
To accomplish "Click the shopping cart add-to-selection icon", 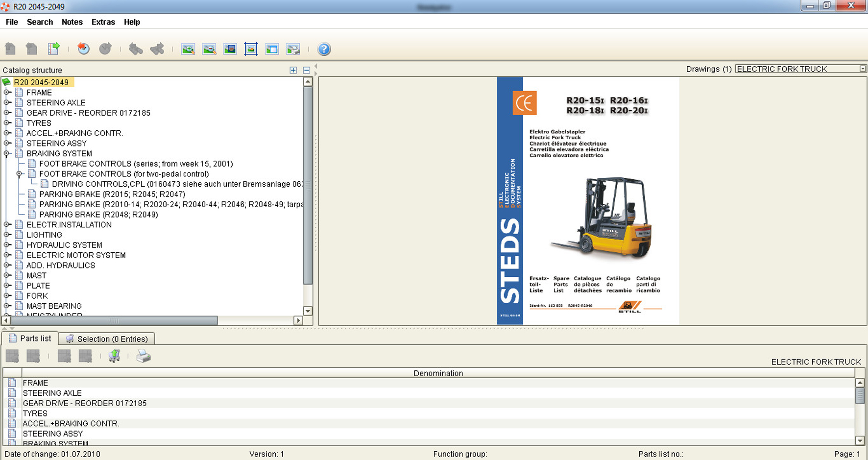I will coord(115,356).
